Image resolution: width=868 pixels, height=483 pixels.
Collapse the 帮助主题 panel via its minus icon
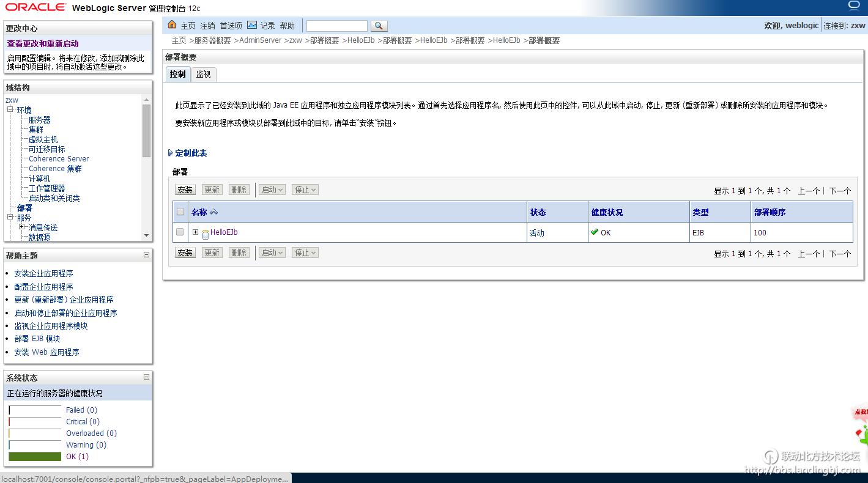pyautogui.click(x=146, y=255)
